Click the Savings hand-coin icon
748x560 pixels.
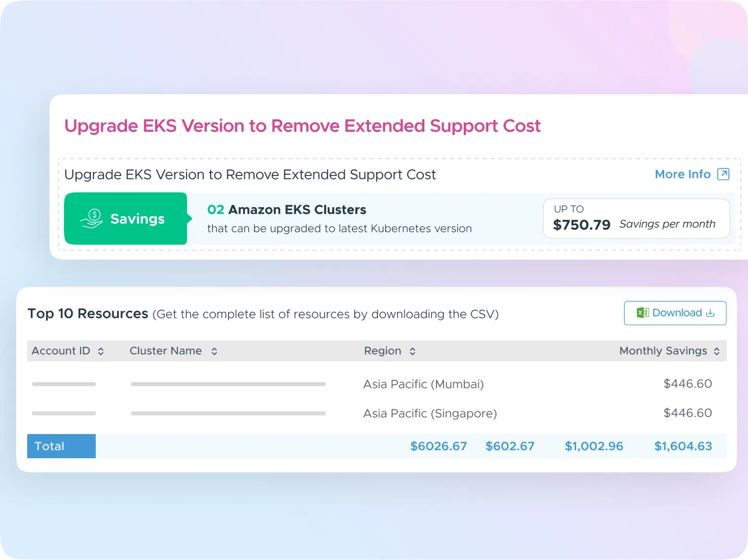click(x=91, y=219)
